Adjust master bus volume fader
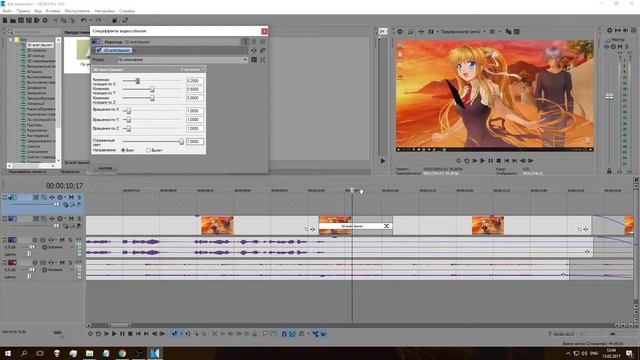Image resolution: width=640 pixels, height=360 pixels. (x=609, y=96)
